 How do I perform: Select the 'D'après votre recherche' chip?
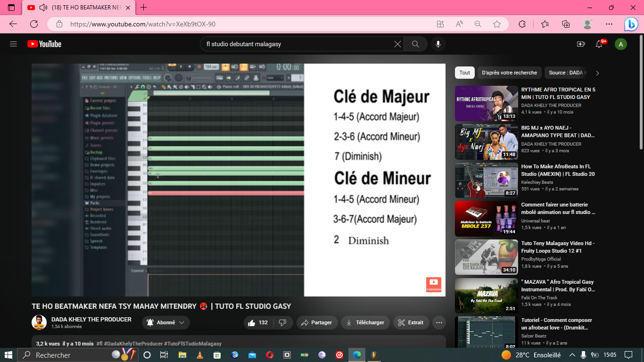point(509,73)
